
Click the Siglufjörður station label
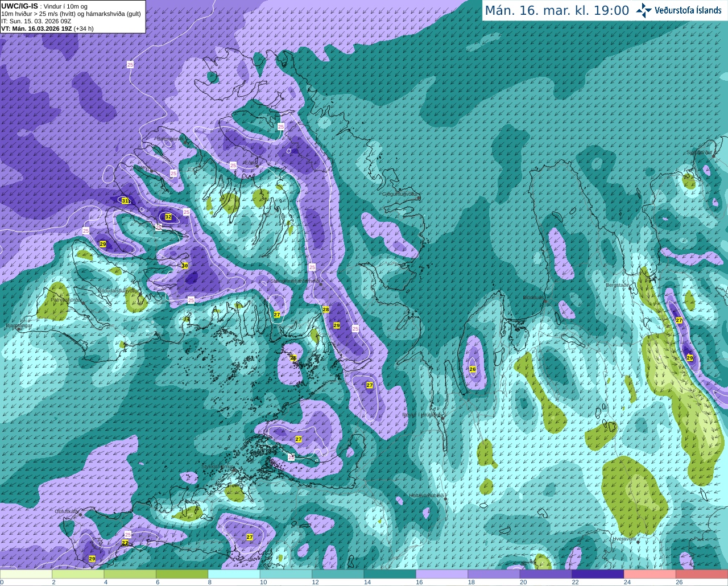pyautogui.click(x=700, y=152)
